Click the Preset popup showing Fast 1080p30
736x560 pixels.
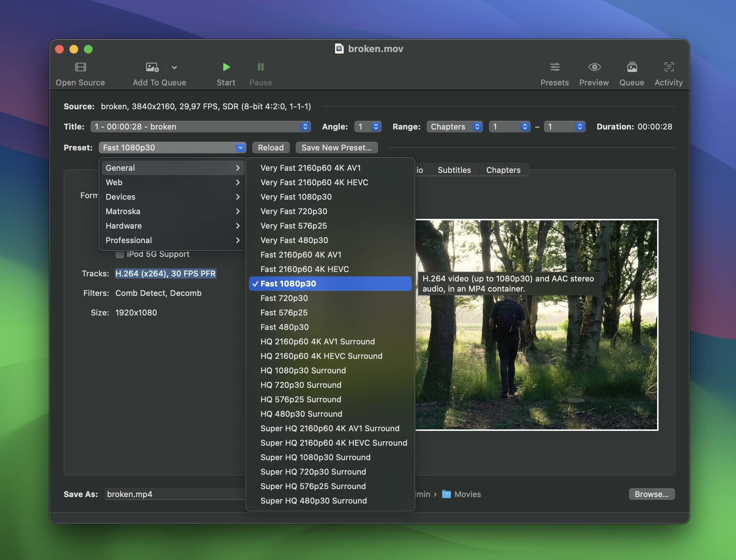click(172, 148)
